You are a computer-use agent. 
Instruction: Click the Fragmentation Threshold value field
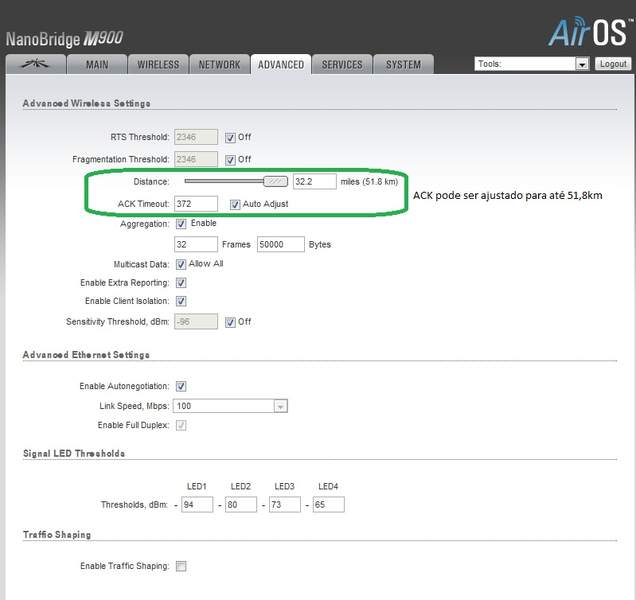[196, 159]
